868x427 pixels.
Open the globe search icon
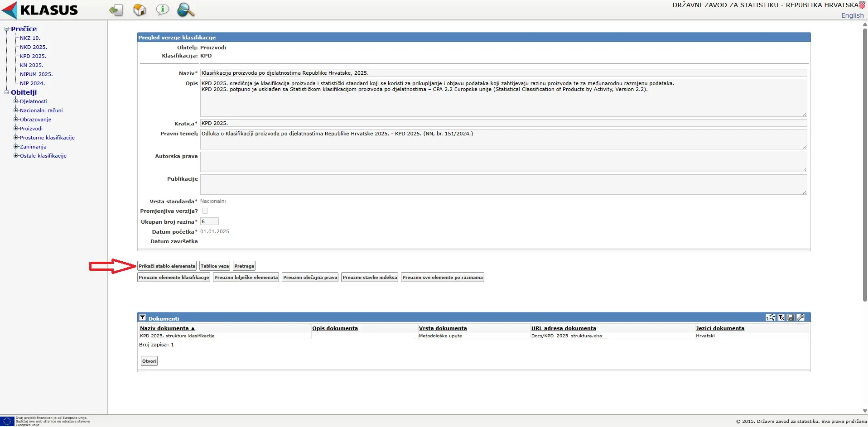pyautogui.click(x=186, y=10)
